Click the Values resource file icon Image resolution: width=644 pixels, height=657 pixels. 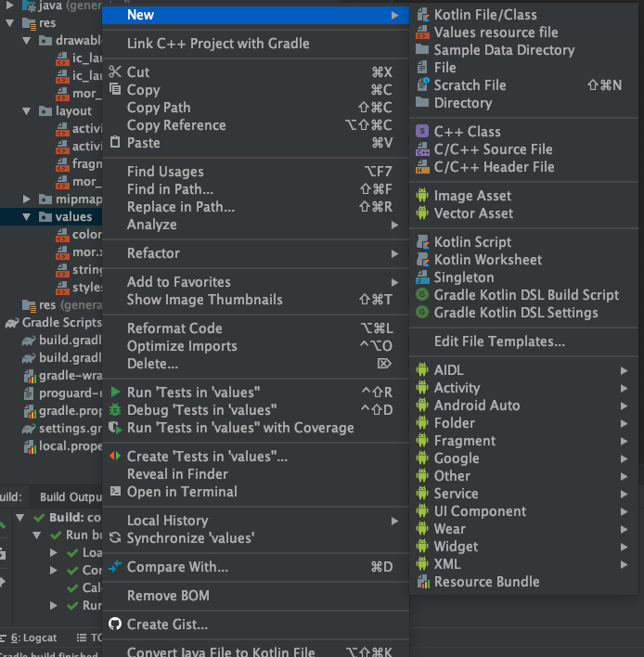tap(422, 32)
